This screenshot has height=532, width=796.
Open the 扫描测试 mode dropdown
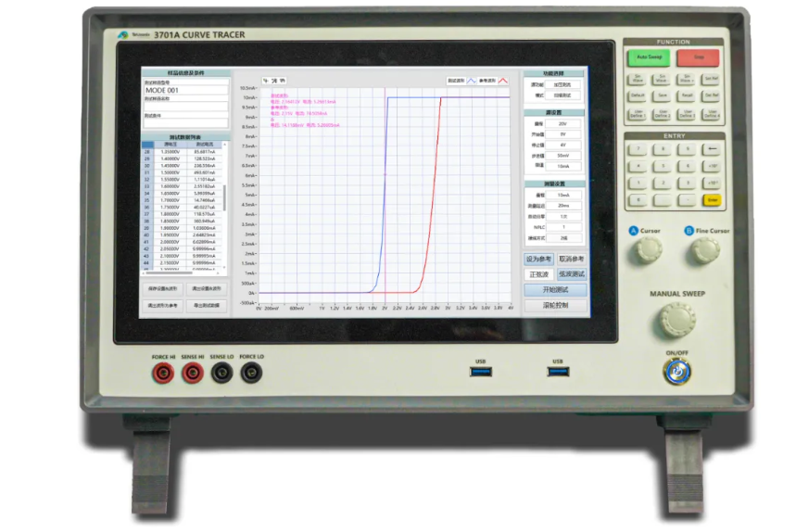click(x=562, y=95)
